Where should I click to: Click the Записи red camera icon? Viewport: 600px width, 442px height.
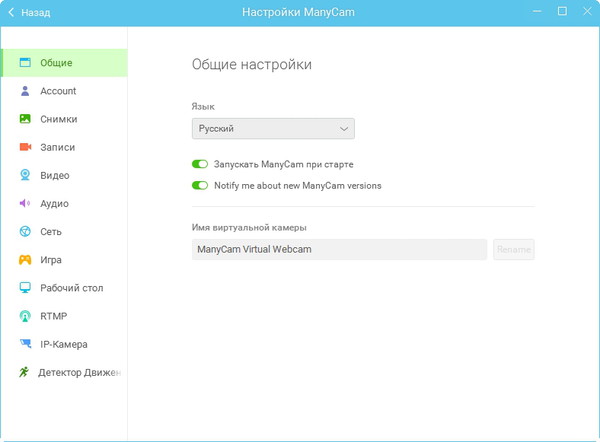coord(25,147)
